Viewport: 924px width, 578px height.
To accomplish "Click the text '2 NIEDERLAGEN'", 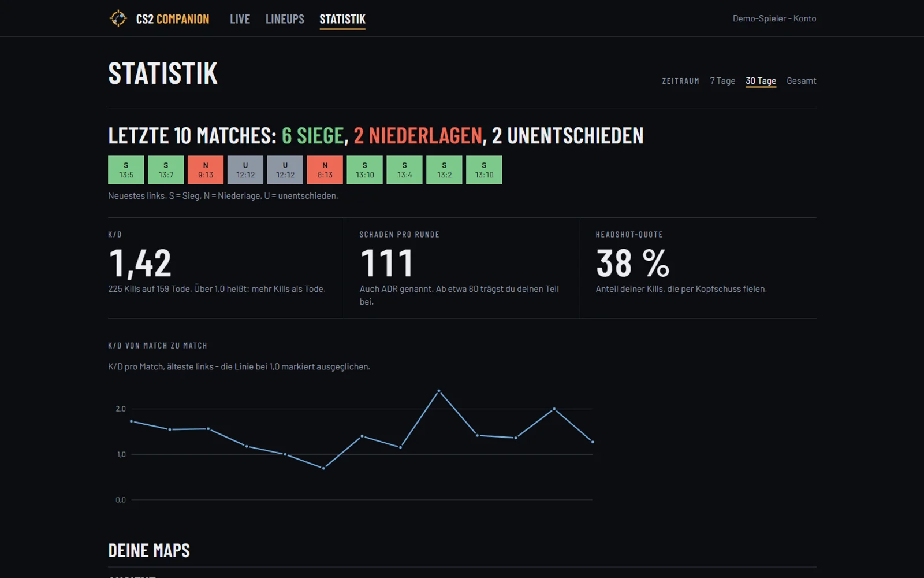I will [418, 136].
